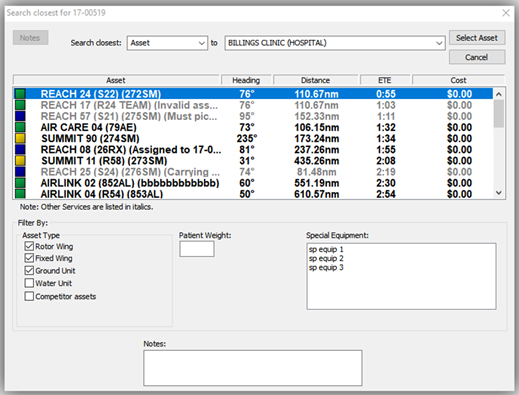Click the asset list scroll down arrow
The width and height of the screenshot is (519, 395).
(499, 193)
